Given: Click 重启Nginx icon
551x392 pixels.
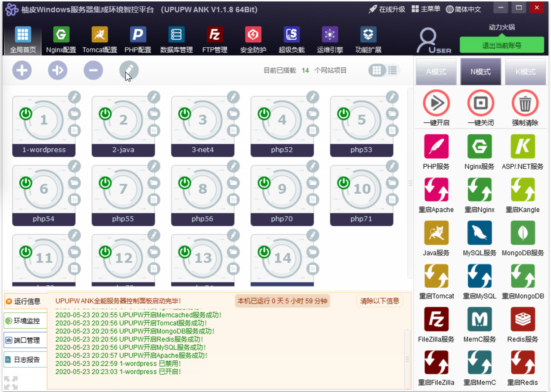Looking at the screenshot, I should 479,190.
